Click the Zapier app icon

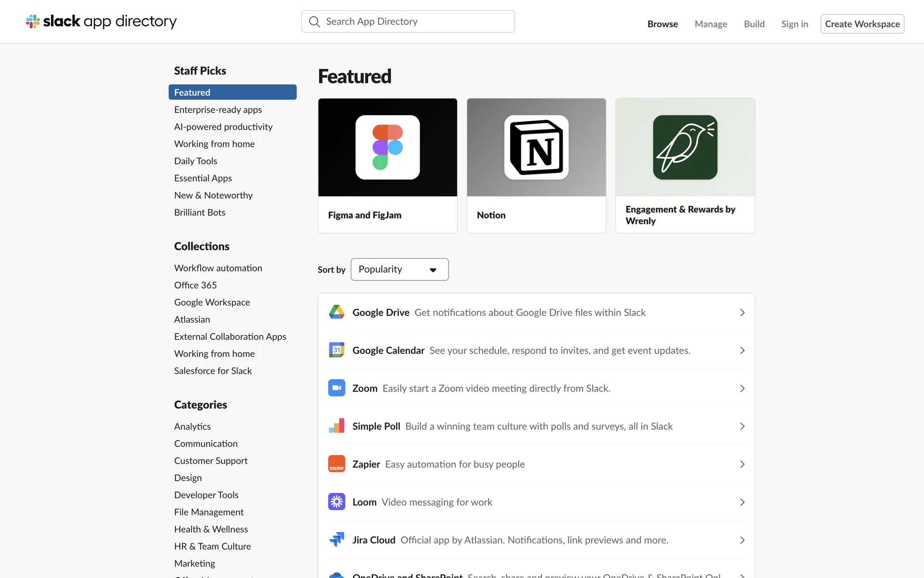point(336,464)
